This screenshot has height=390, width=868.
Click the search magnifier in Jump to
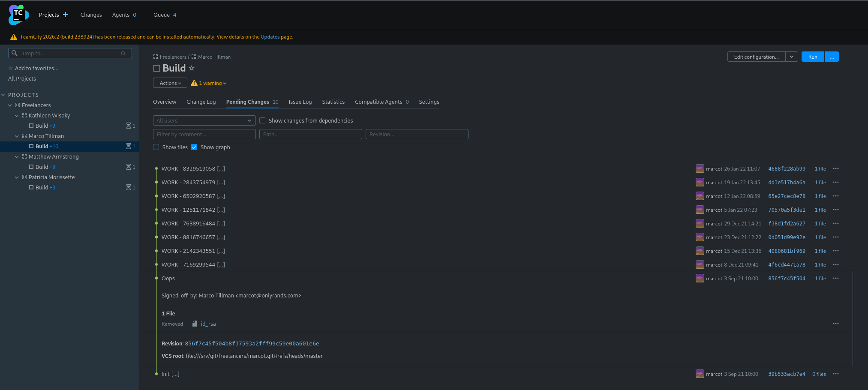(x=15, y=53)
